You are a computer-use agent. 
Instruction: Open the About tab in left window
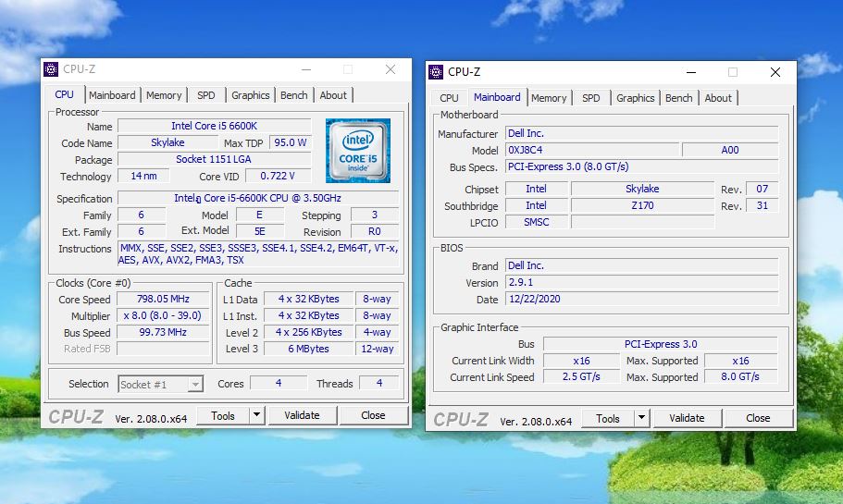pyautogui.click(x=333, y=95)
